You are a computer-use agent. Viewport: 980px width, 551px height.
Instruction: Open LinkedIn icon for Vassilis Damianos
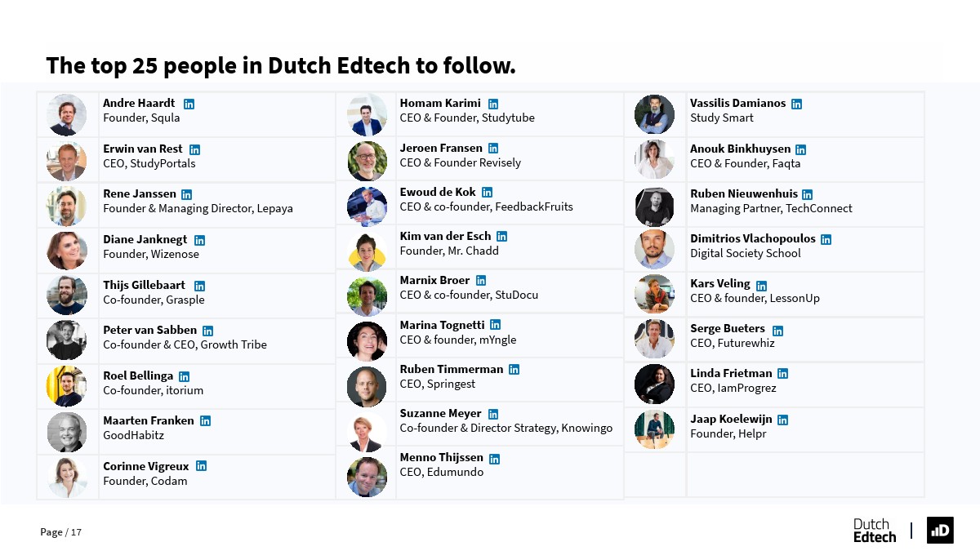tap(796, 104)
